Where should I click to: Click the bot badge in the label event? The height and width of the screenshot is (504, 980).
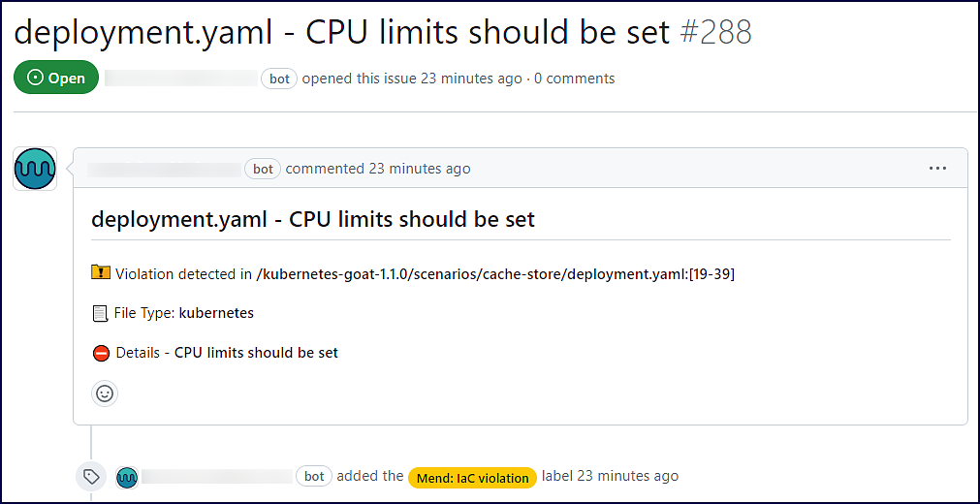click(x=314, y=476)
